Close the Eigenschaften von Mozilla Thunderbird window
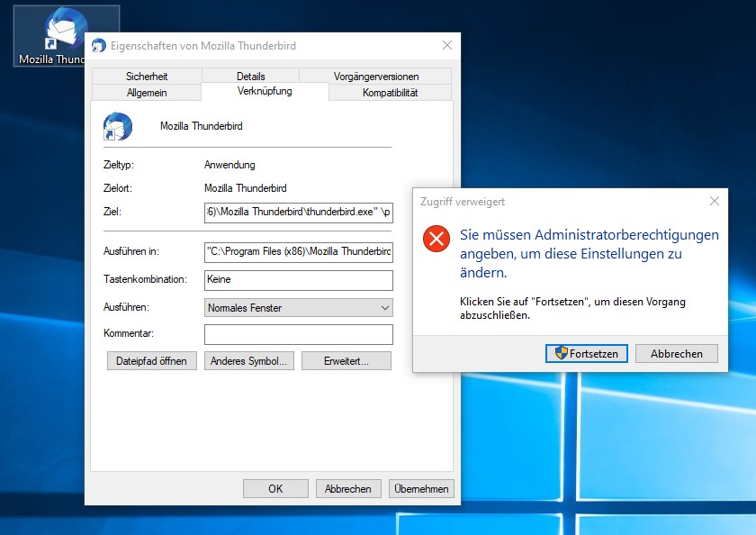 [x=447, y=45]
